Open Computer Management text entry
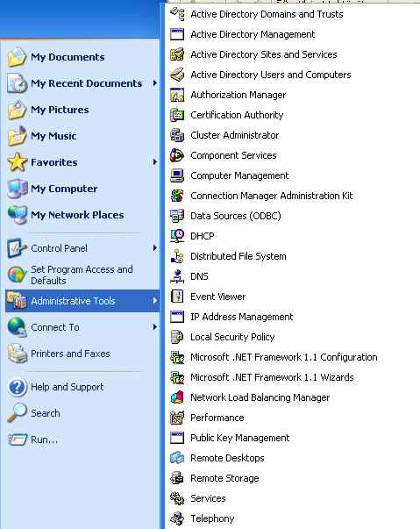Screen dimensions: 420x529 tap(239, 175)
